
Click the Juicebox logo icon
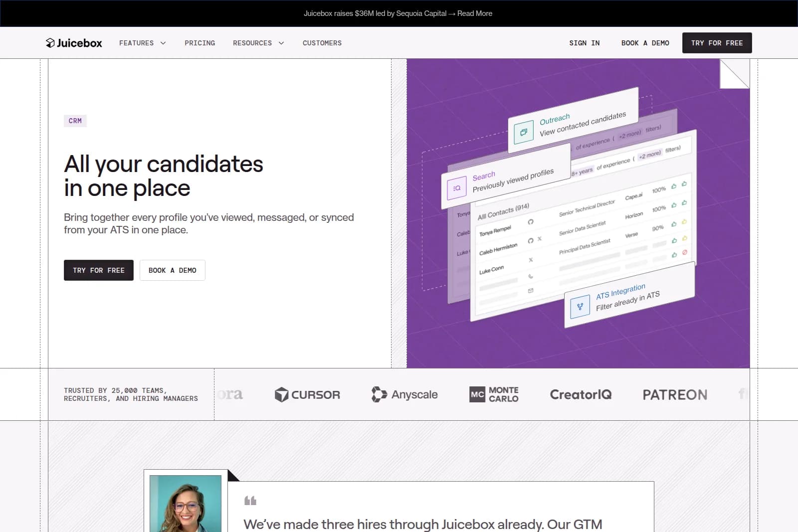coord(51,43)
